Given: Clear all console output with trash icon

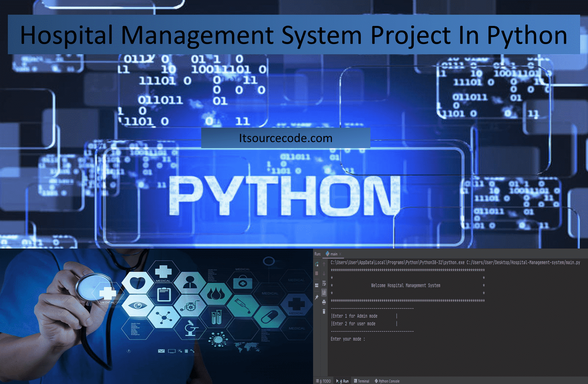Looking at the screenshot, I should coord(324,312).
